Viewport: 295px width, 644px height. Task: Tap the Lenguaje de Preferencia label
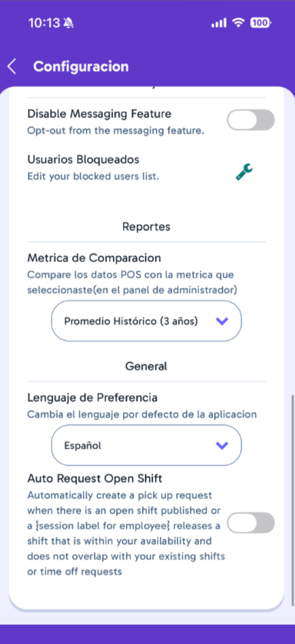point(92,398)
